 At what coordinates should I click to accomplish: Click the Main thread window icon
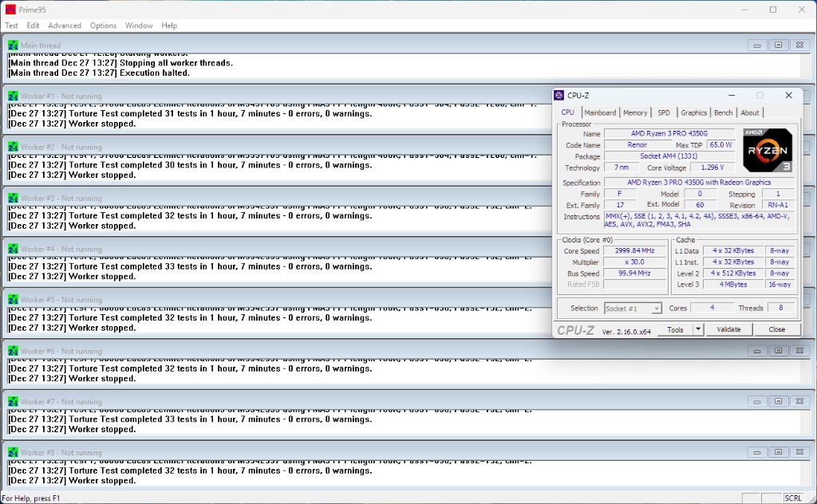point(13,45)
